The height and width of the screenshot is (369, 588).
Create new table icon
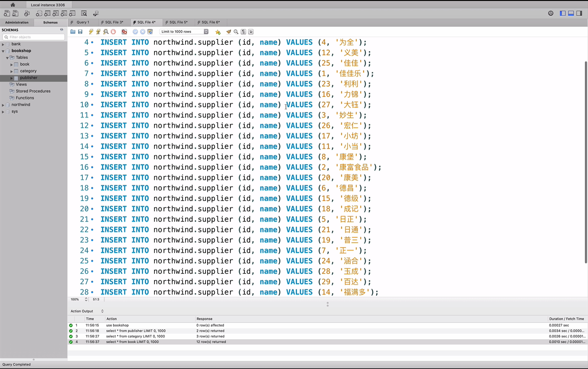[x=47, y=13]
